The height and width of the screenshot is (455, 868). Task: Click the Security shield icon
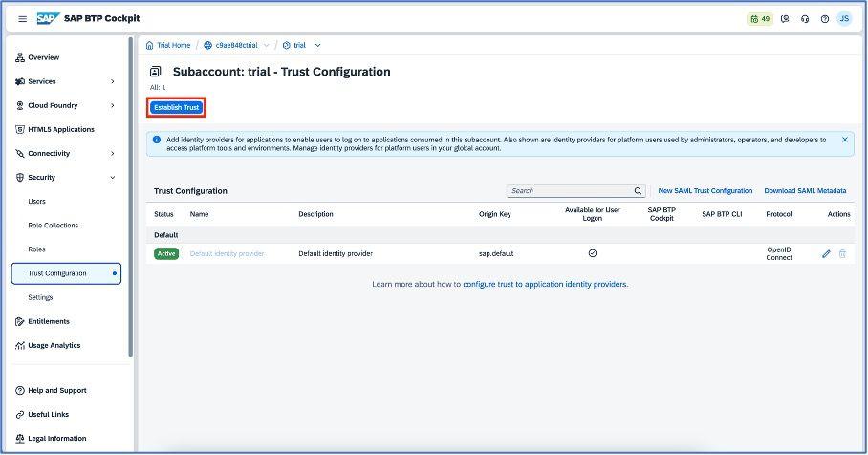[x=20, y=178]
